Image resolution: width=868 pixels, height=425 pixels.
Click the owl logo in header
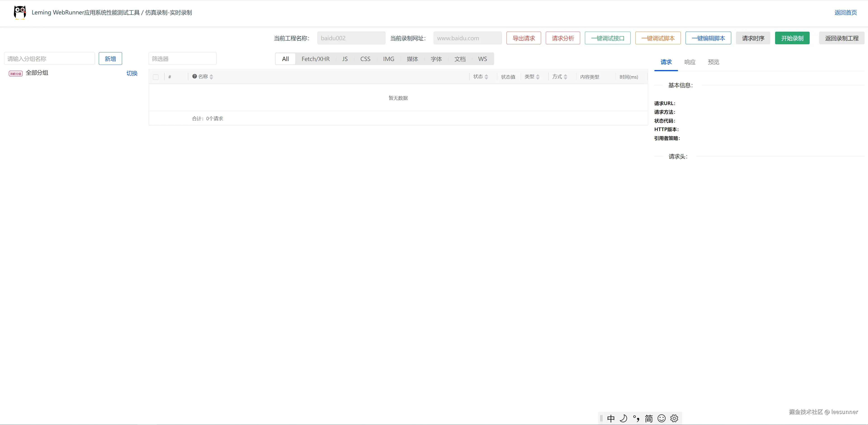(20, 12)
